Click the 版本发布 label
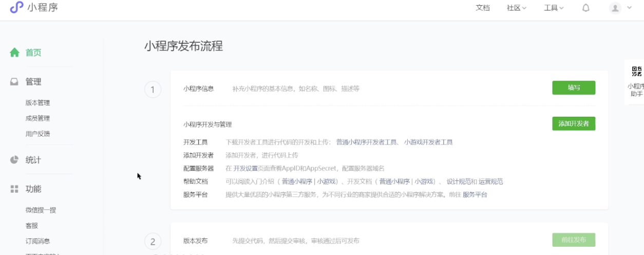 pos(195,241)
